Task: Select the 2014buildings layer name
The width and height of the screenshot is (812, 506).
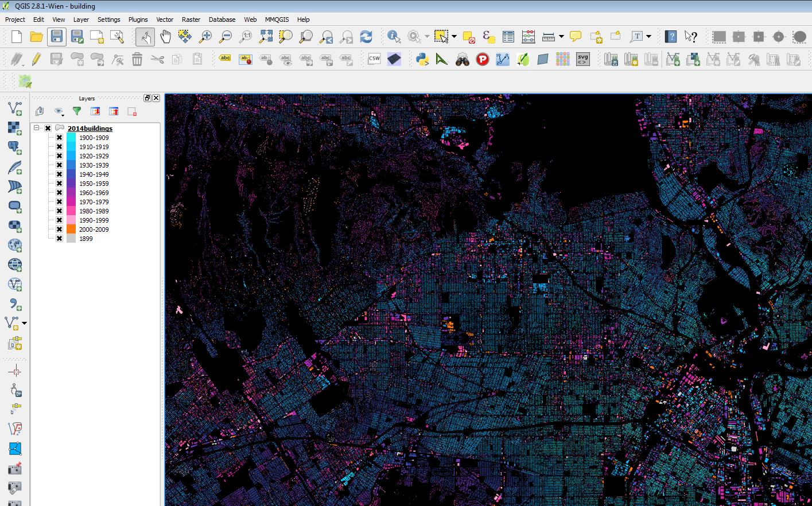Action: [x=90, y=129]
